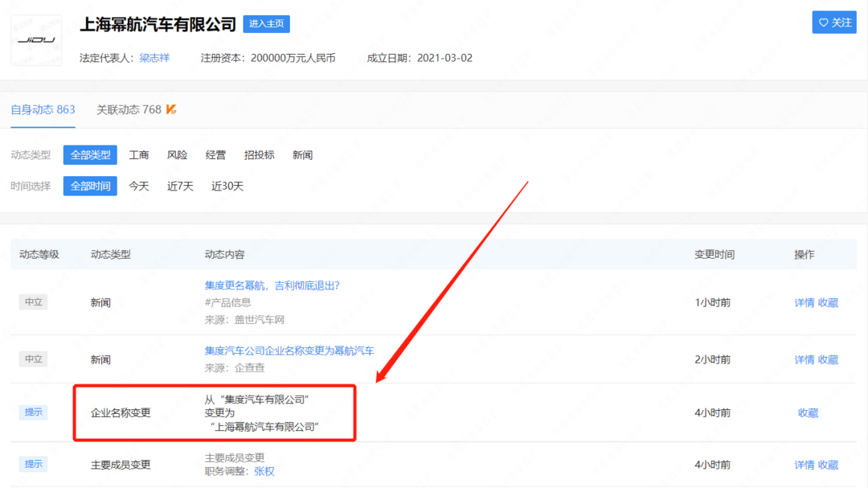Click 收藏 for the 1小时前 news row

pyautogui.click(x=828, y=302)
